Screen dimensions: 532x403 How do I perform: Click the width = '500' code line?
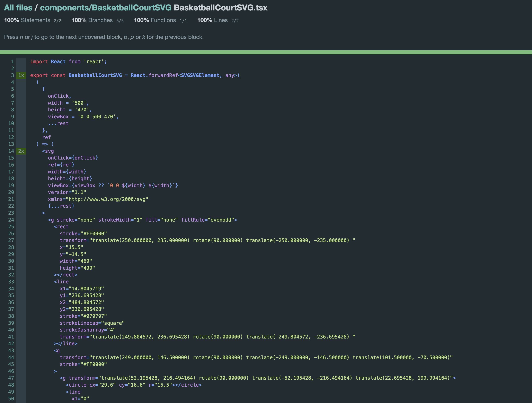[x=68, y=103]
